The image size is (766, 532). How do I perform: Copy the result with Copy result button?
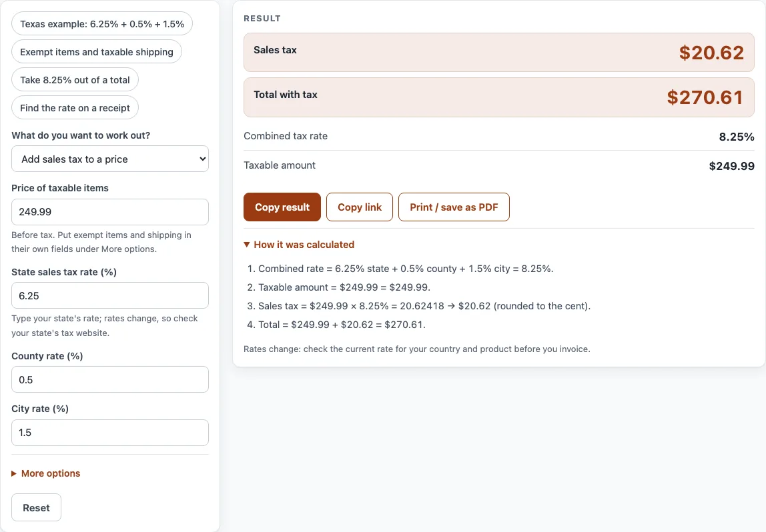point(282,207)
